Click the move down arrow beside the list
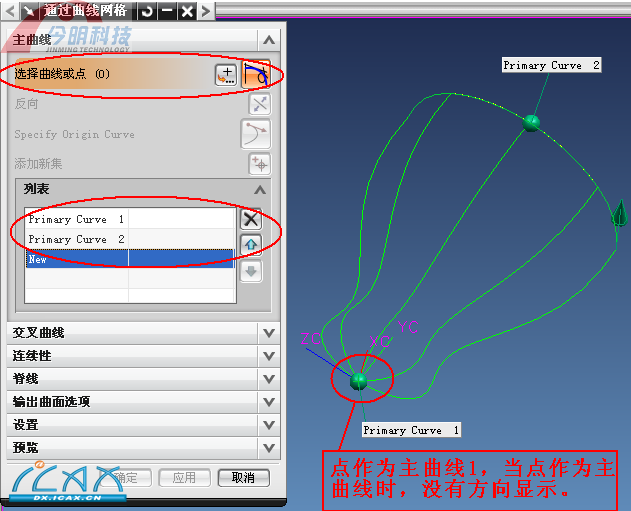 (251, 271)
